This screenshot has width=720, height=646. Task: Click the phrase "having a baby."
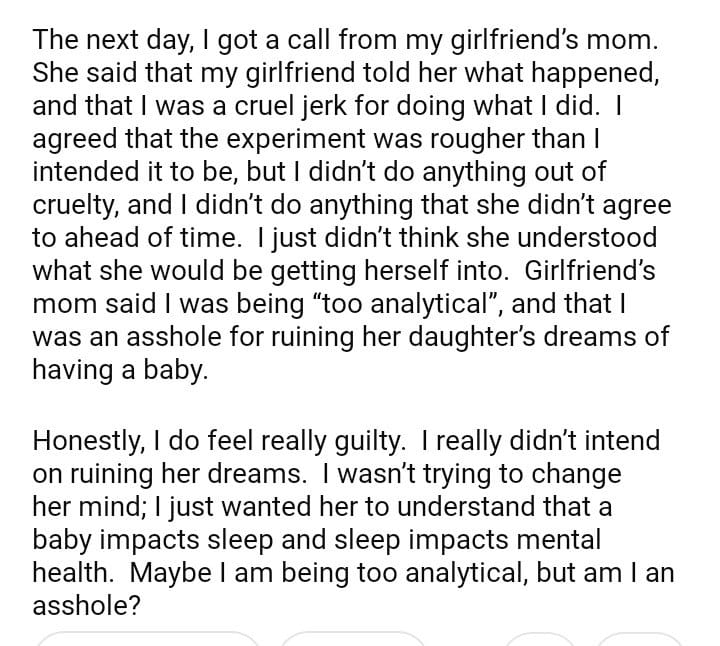coord(121,370)
